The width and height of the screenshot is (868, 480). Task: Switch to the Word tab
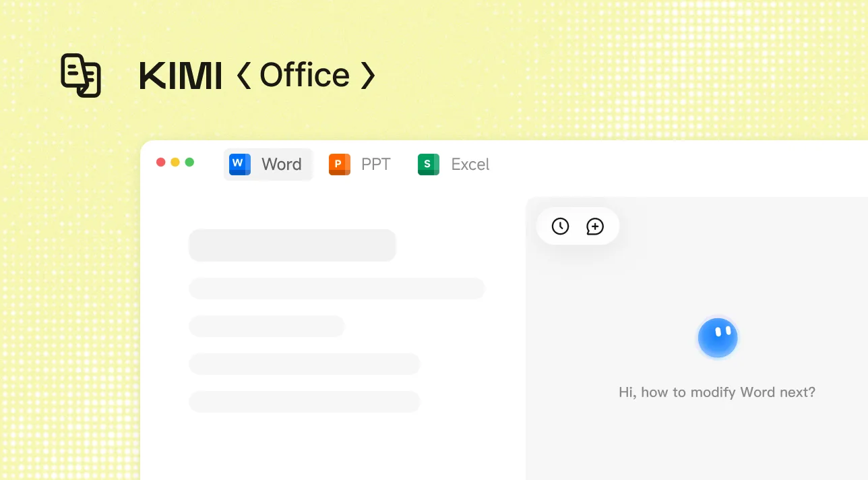268,164
